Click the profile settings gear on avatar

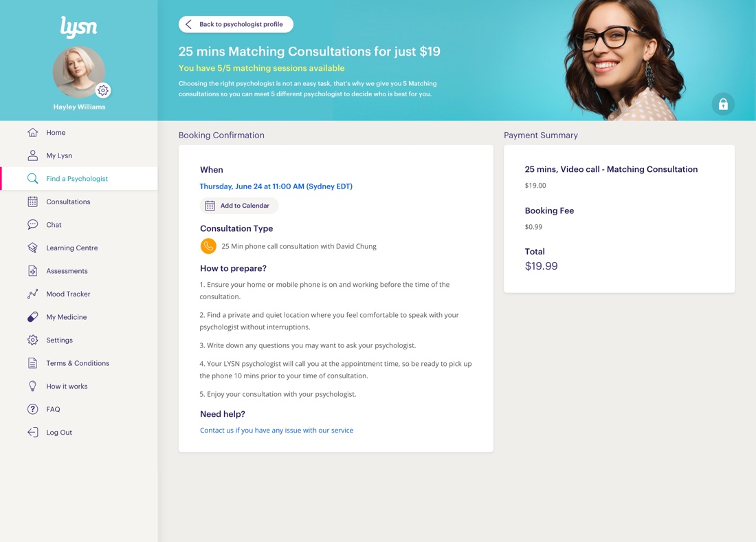pyautogui.click(x=102, y=90)
